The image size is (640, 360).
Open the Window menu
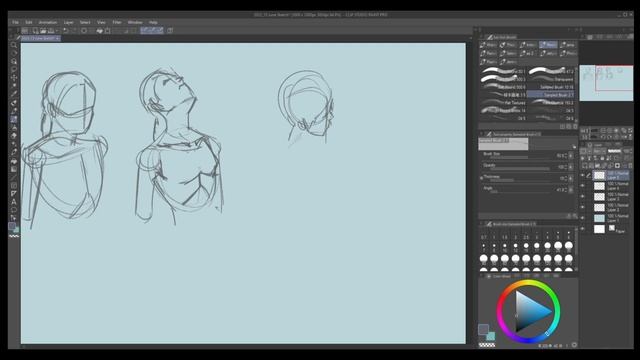pos(135,22)
